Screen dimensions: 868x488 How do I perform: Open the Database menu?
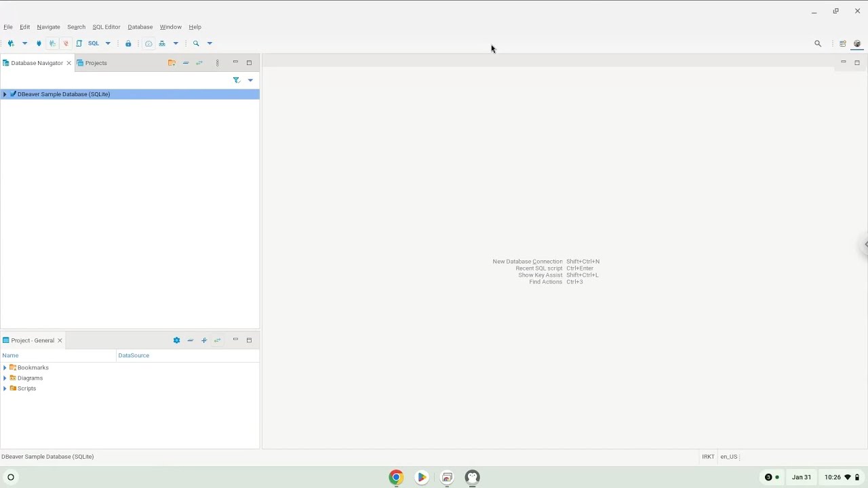[x=140, y=27]
